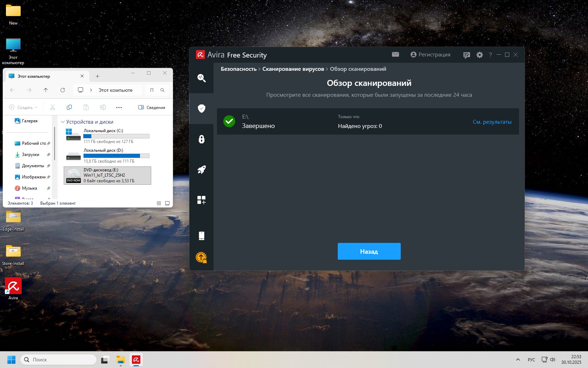Image resolution: width=588 pixels, height=368 pixels.
Task: Open the mobile device sidebar icon
Action: tap(201, 236)
